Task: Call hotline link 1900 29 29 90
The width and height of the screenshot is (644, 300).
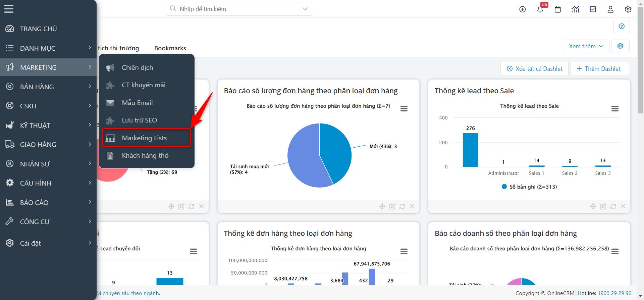Action: pos(614,293)
